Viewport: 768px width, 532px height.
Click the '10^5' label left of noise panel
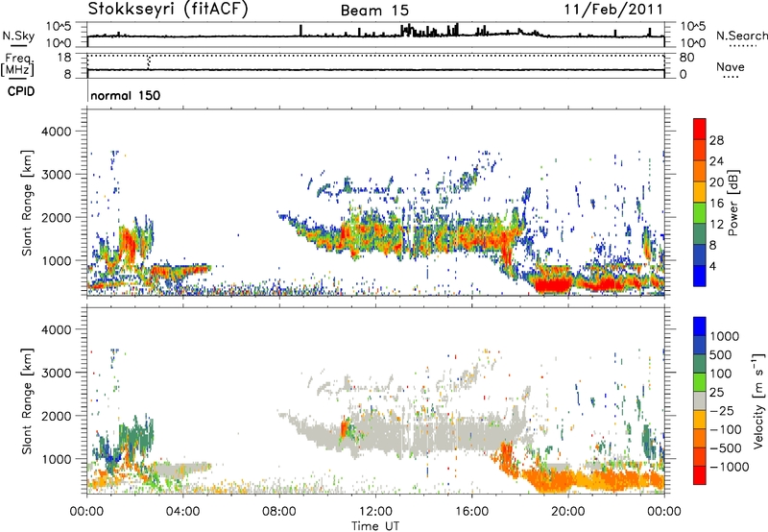click(x=59, y=27)
